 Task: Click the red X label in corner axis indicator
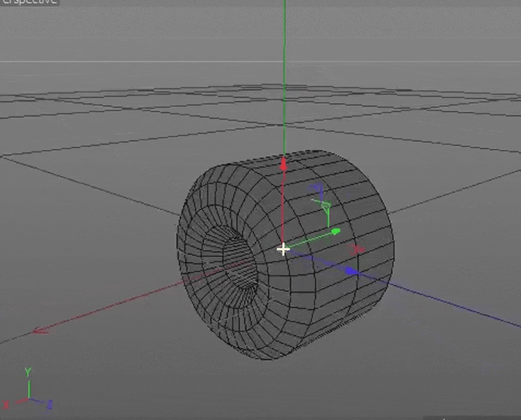6,405
